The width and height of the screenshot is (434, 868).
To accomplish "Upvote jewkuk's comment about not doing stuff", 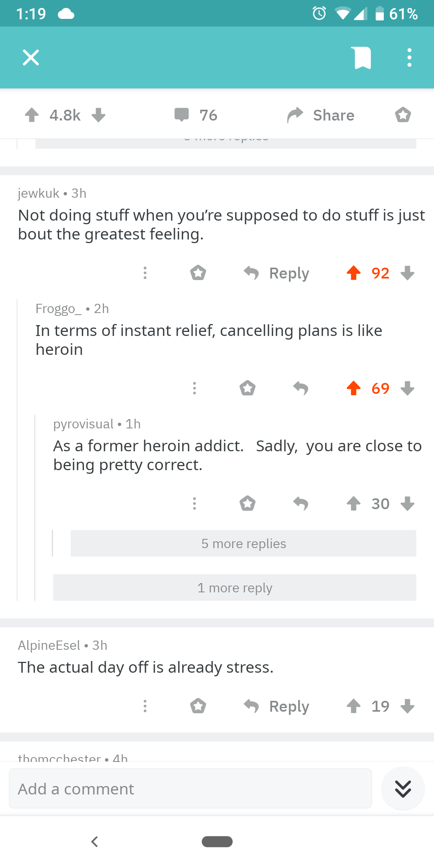I will click(353, 273).
